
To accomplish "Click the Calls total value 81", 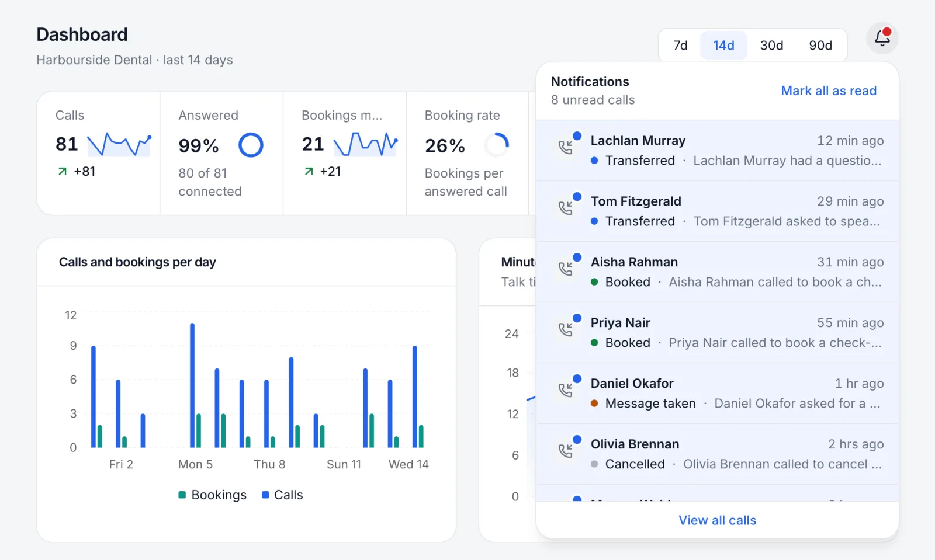I will point(67,144).
